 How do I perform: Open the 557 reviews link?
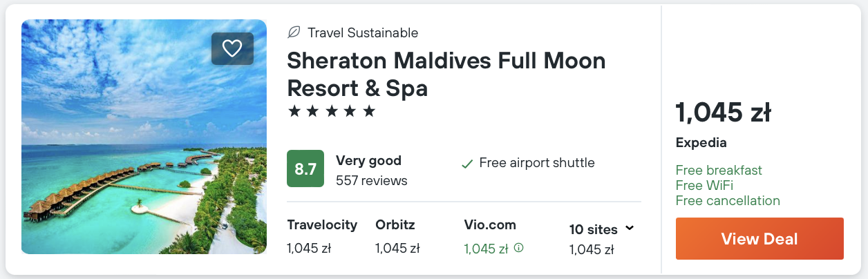coord(371,181)
